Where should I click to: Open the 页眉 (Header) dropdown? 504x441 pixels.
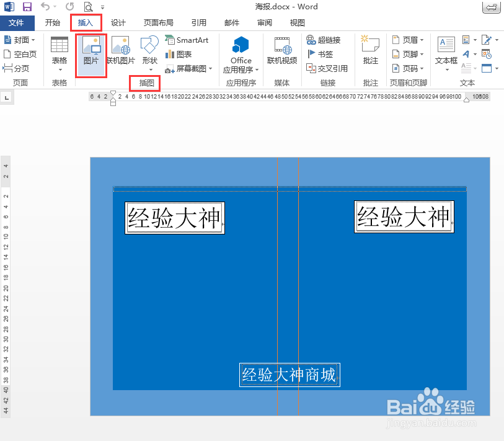click(408, 40)
